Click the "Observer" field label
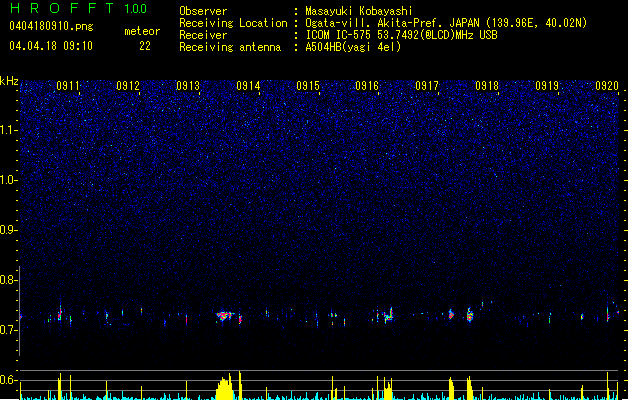 coord(203,11)
